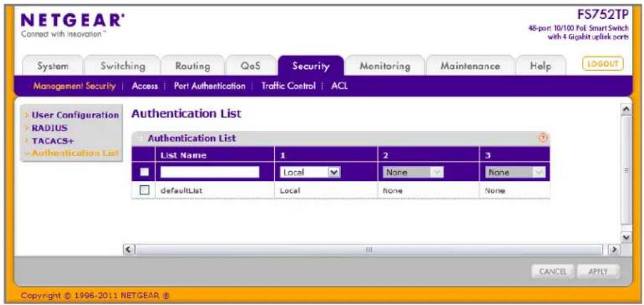Open the System tab

53,66
